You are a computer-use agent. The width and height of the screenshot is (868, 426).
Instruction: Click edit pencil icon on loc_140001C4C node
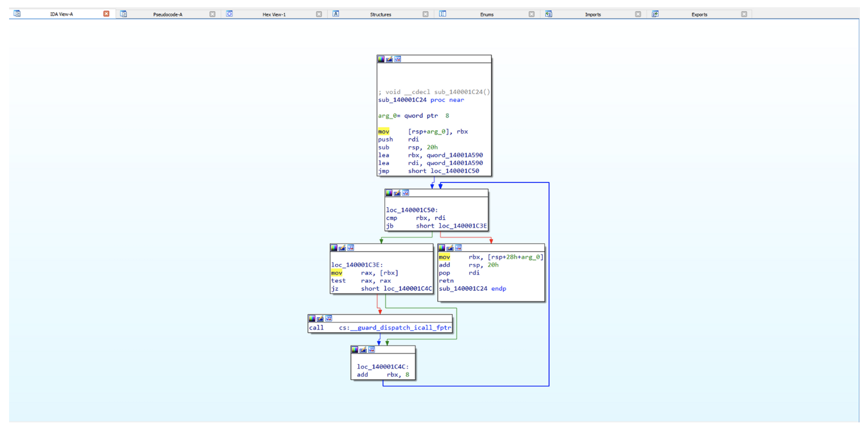click(363, 350)
